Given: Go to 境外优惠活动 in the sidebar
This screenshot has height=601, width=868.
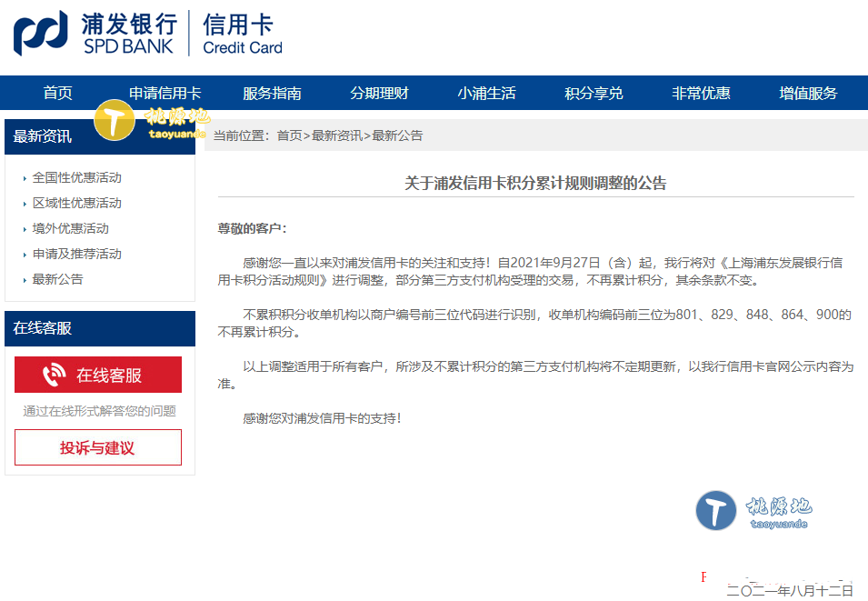Looking at the screenshot, I should [70, 229].
